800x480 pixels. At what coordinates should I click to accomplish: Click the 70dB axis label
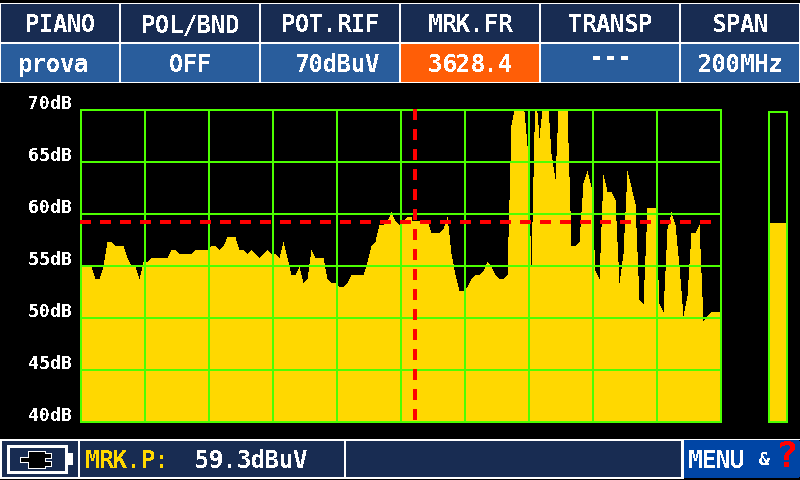(49, 103)
